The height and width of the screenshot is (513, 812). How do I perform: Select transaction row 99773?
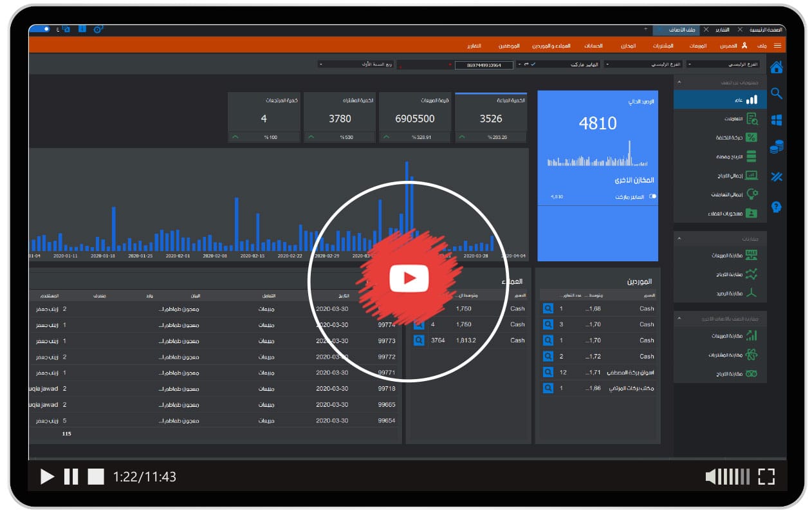[x=213, y=340]
